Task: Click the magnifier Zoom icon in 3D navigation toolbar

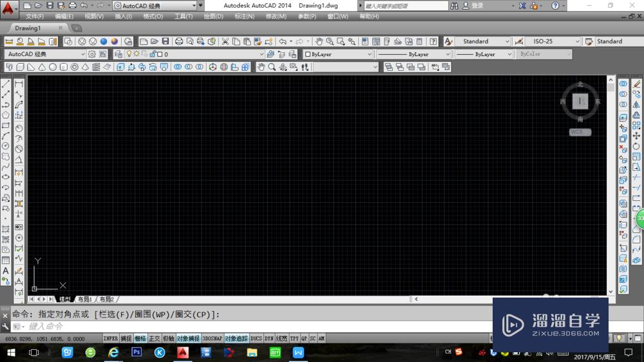Action: [272, 67]
